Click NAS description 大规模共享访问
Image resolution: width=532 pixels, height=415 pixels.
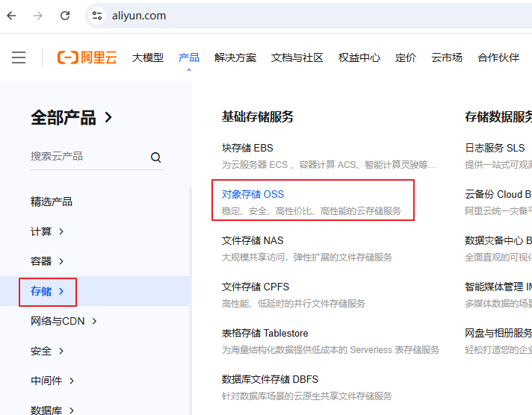click(x=306, y=257)
